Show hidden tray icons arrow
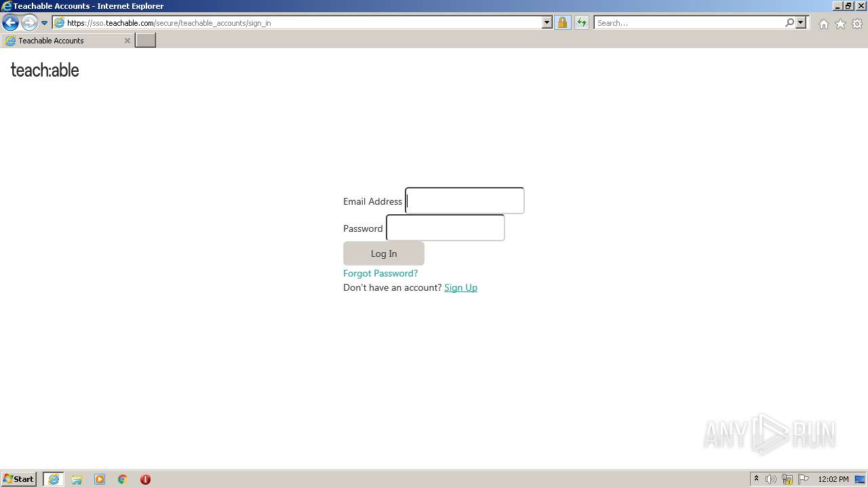 (x=756, y=479)
